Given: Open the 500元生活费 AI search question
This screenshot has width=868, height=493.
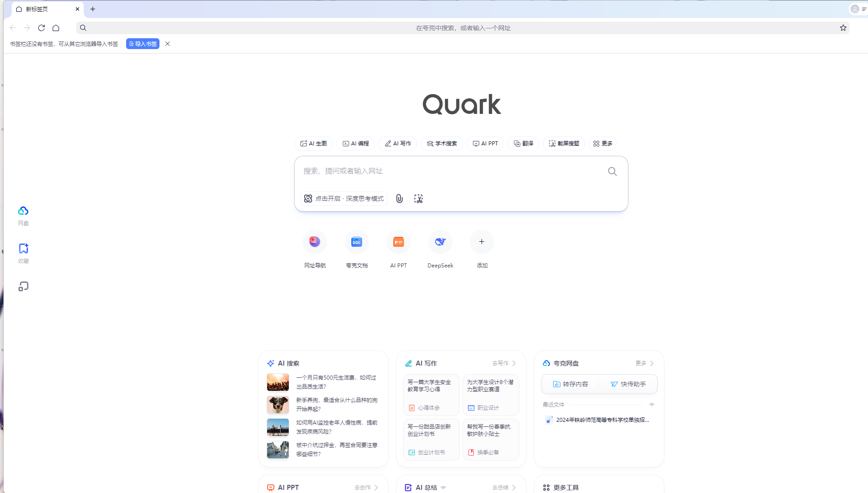Looking at the screenshot, I should 336,382.
